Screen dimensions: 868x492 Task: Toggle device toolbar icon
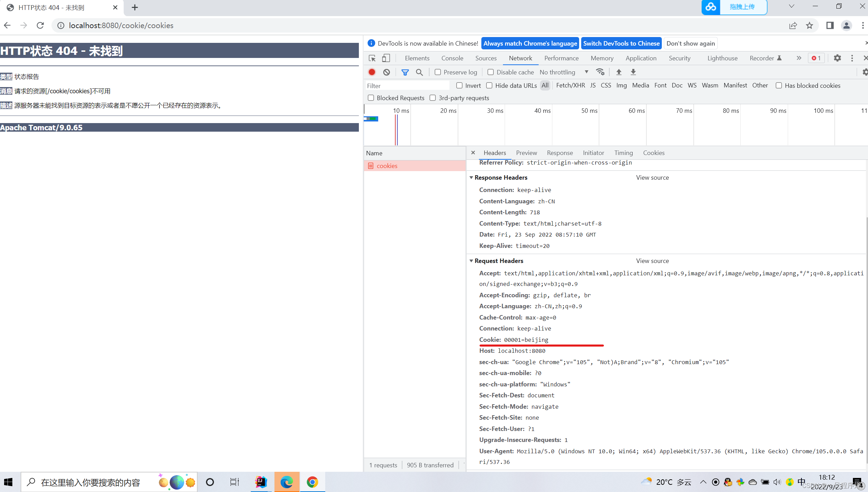pyautogui.click(x=386, y=58)
